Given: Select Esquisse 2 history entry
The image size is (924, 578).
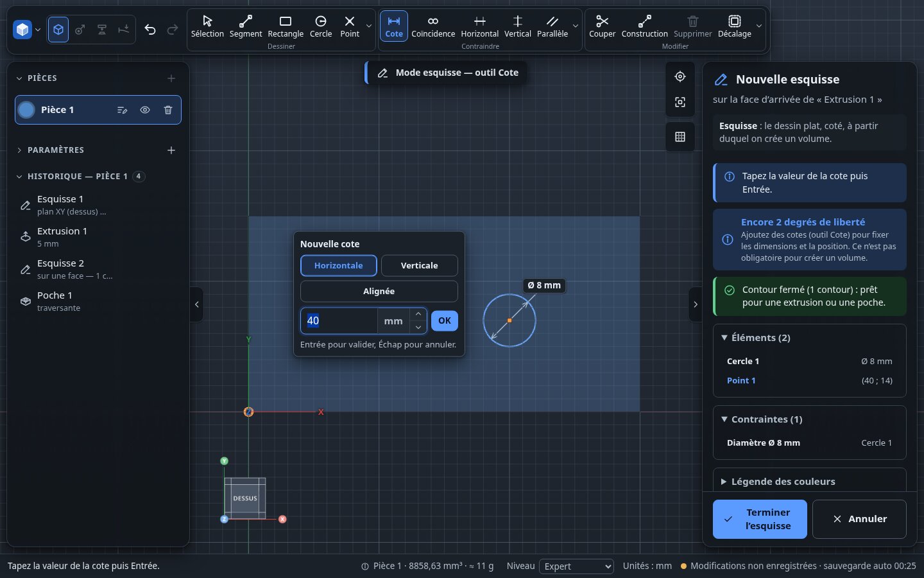Looking at the screenshot, I should pos(98,269).
